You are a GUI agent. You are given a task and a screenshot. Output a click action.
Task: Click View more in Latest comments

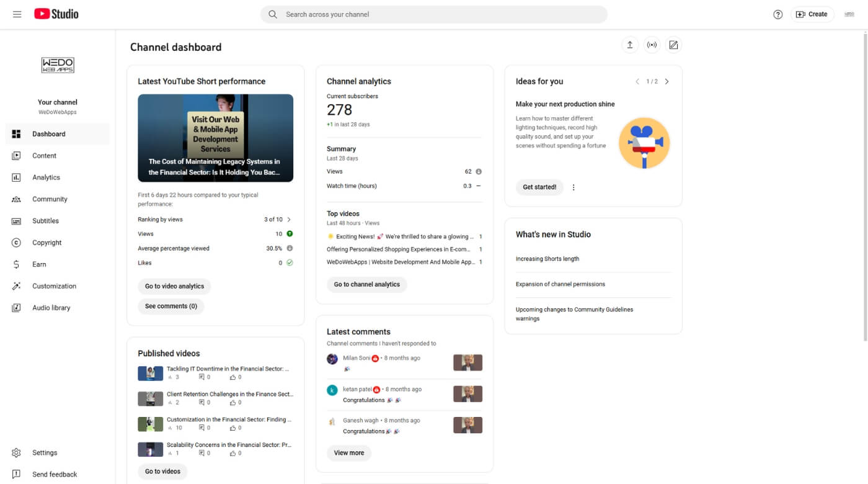tap(349, 453)
